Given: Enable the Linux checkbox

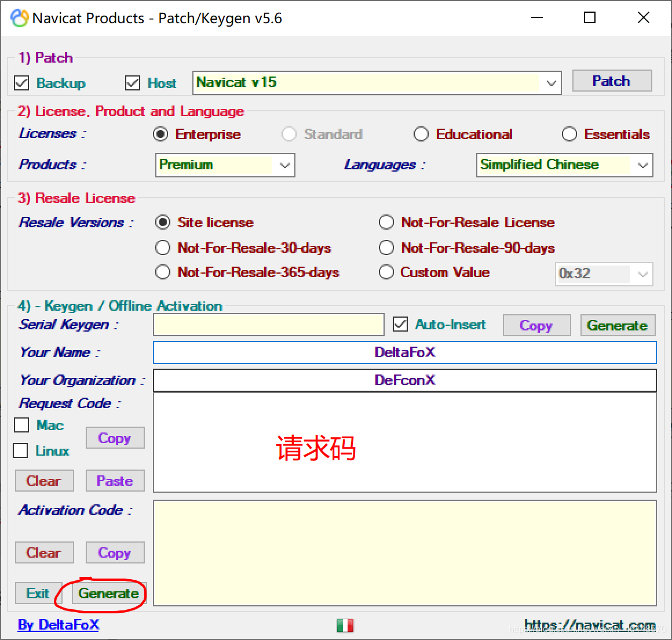Looking at the screenshot, I should [x=20, y=451].
